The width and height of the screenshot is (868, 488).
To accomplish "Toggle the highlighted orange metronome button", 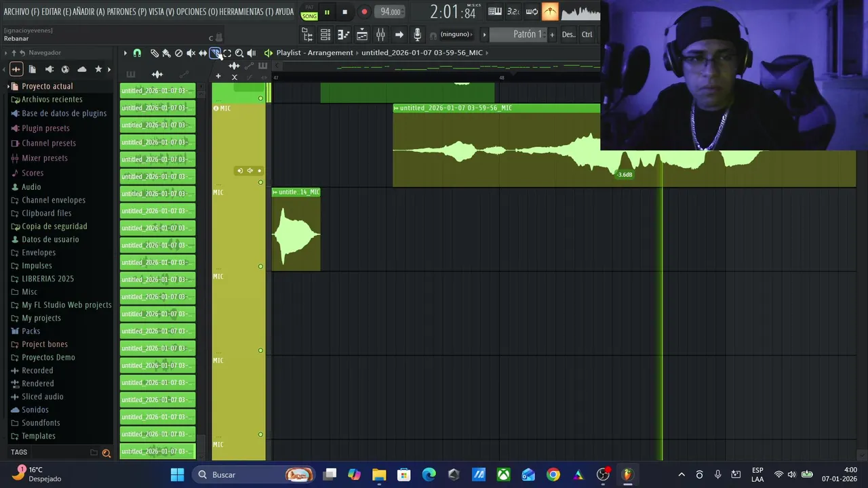I will (550, 12).
